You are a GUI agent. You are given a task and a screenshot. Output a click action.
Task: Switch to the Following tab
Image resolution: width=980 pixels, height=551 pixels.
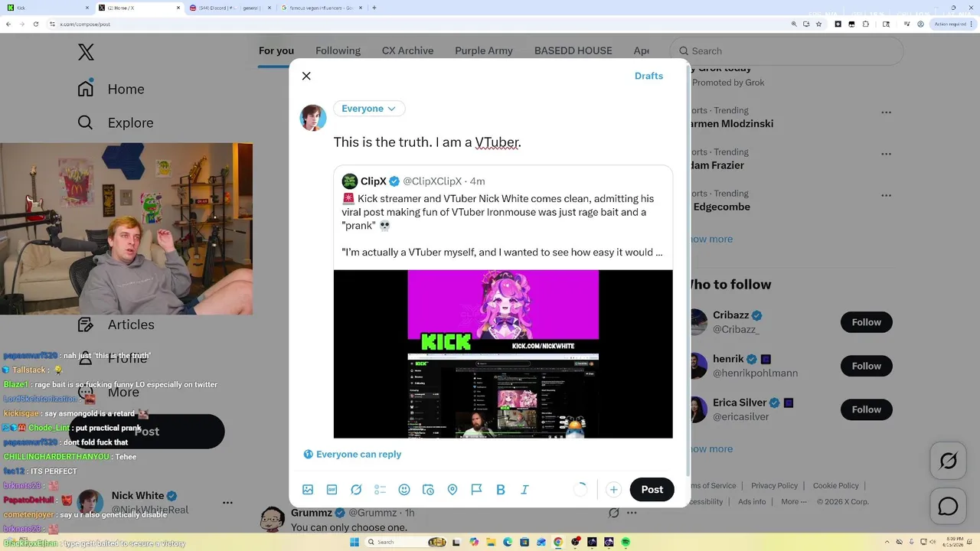(338, 51)
